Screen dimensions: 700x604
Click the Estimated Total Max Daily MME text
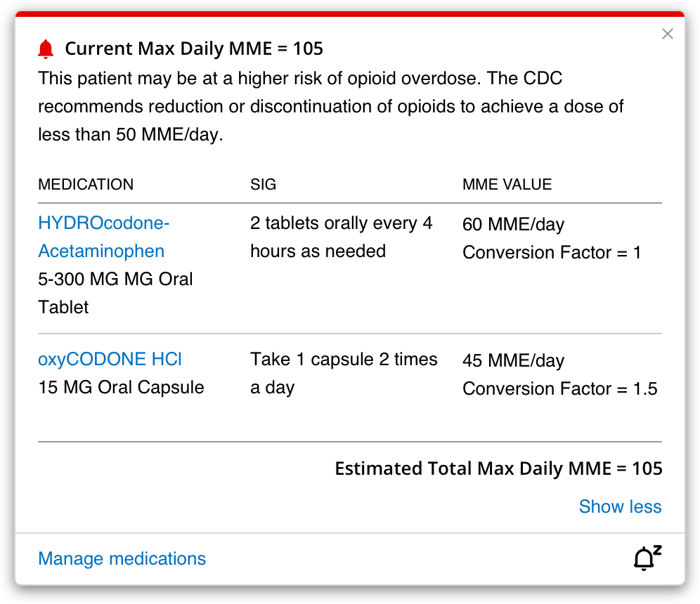tap(499, 469)
